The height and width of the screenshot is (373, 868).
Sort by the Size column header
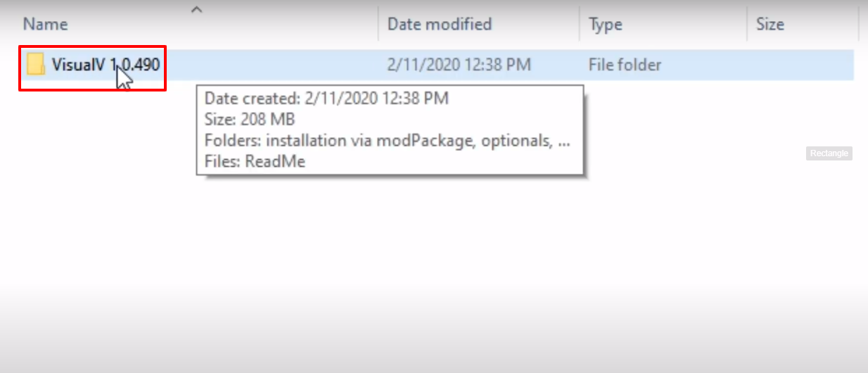coord(770,25)
